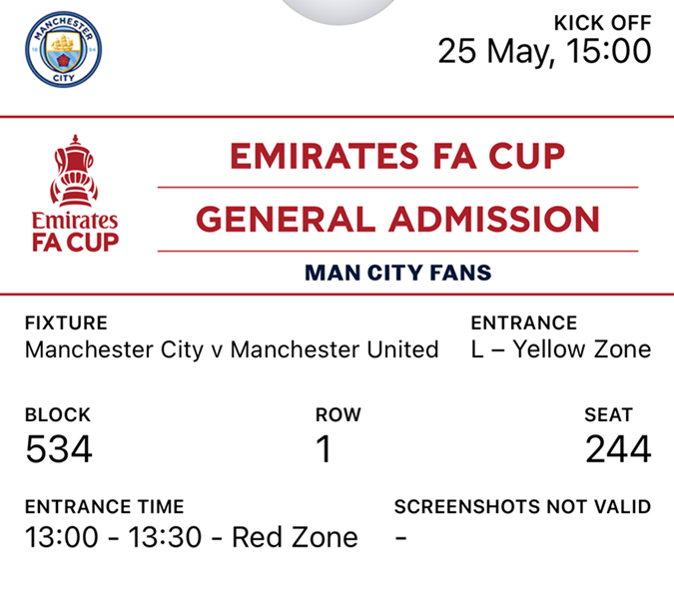Tap the SCREENSHOTS NOT VALID notice
The image size is (674, 616).
point(522,506)
